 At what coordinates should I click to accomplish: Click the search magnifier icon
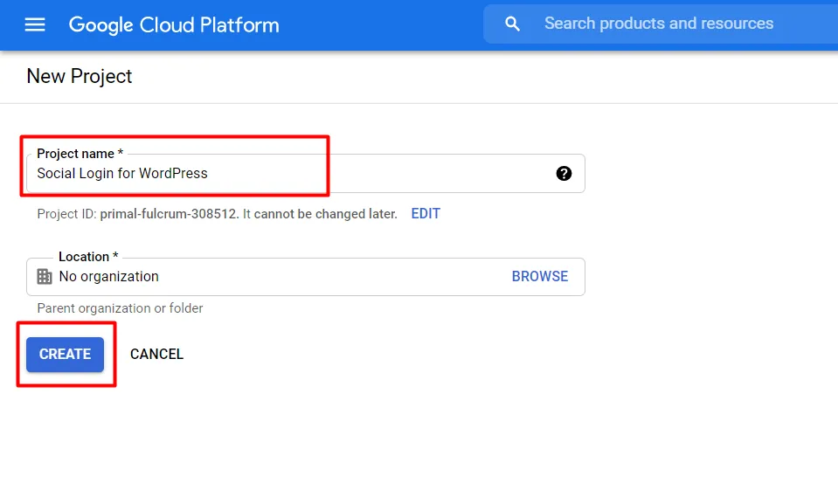click(x=512, y=24)
